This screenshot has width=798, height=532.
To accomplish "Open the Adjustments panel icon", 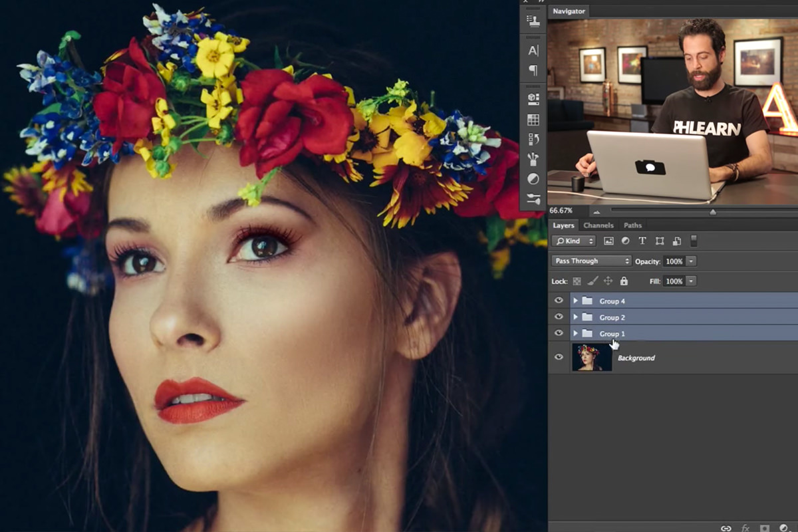I will click(x=532, y=180).
